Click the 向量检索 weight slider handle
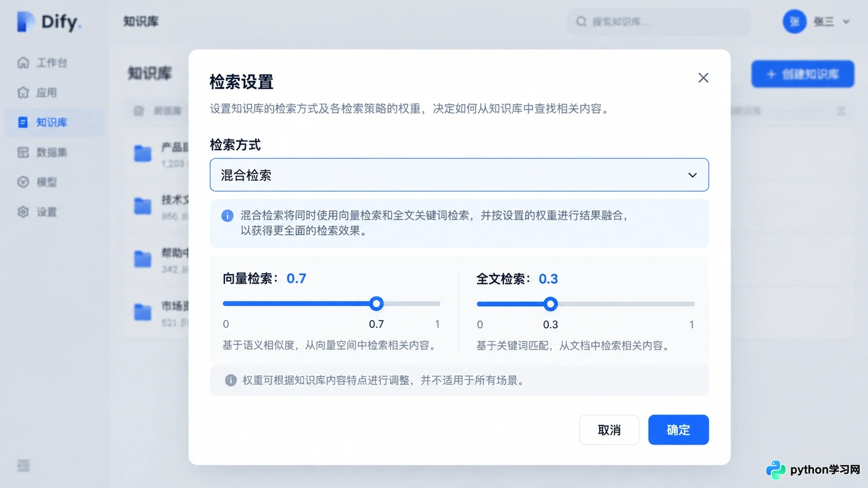868x488 pixels. (x=376, y=304)
